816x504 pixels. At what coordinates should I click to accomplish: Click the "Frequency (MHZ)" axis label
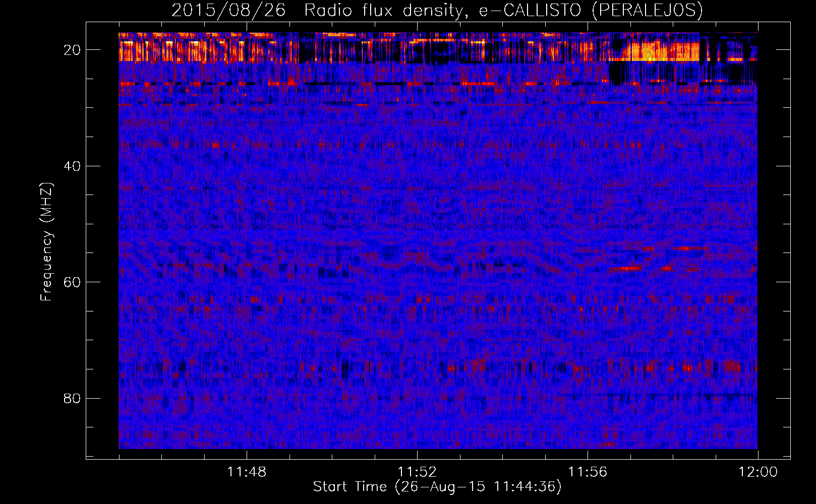coord(46,242)
